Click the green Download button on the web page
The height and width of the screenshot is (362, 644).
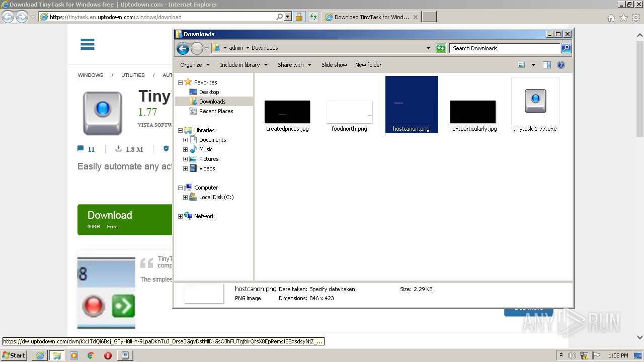point(125,220)
